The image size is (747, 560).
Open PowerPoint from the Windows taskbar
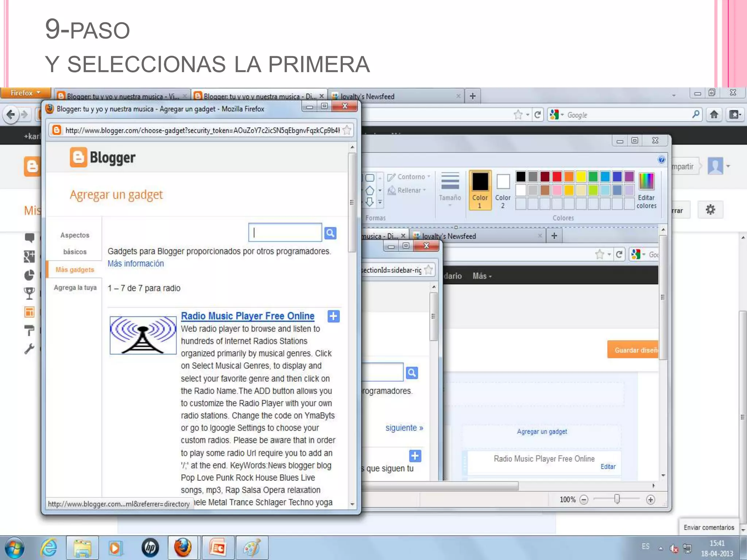(218, 548)
